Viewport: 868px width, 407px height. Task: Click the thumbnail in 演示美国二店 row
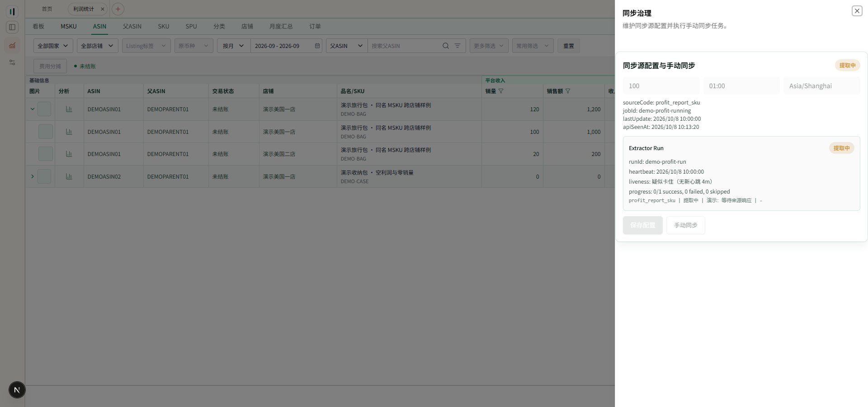pos(46,154)
